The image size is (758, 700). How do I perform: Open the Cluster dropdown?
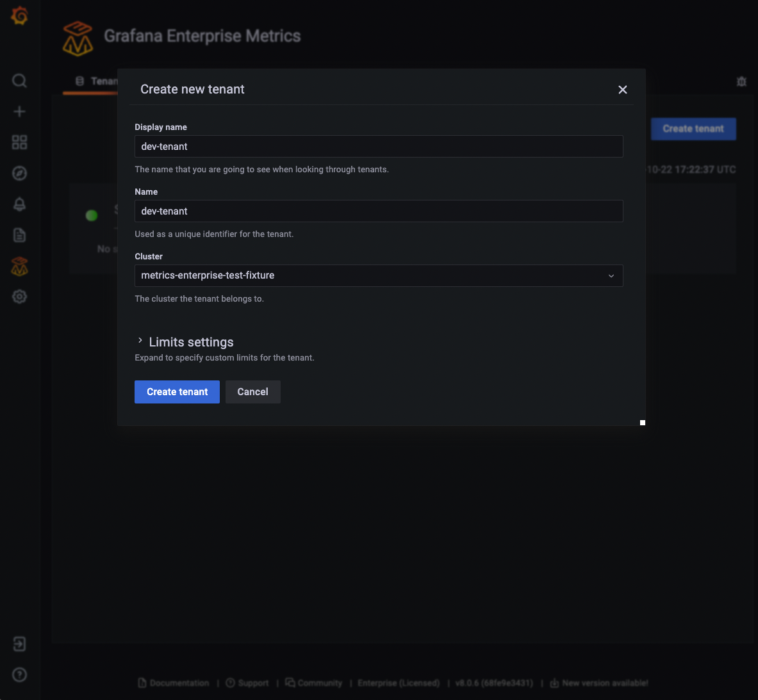click(x=378, y=275)
